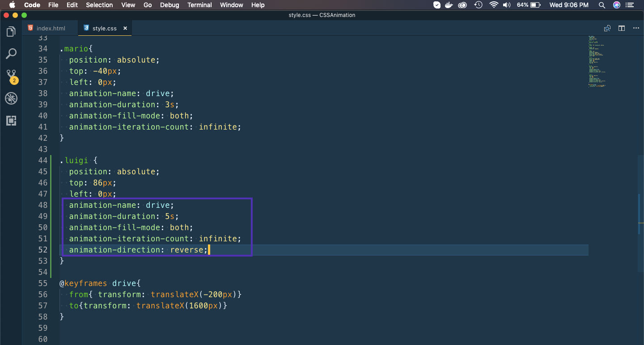Activate Siri from the menu bar
644x345 pixels.
click(x=617, y=5)
